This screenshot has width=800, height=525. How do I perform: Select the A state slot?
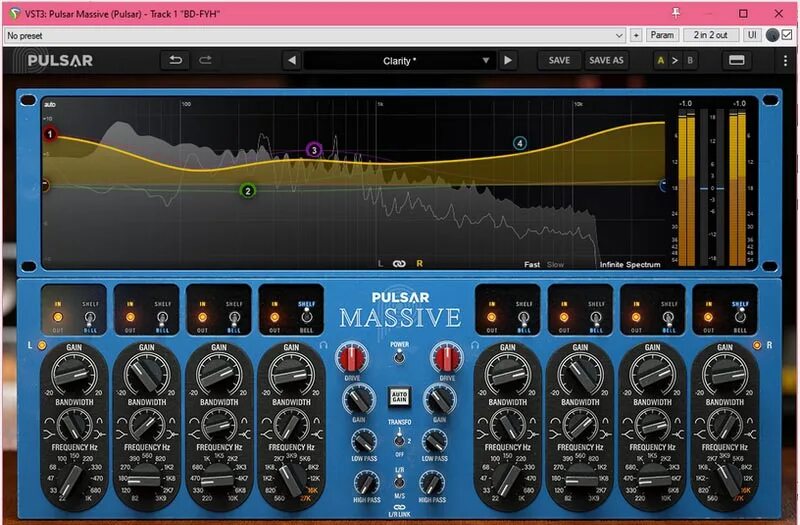click(x=661, y=61)
